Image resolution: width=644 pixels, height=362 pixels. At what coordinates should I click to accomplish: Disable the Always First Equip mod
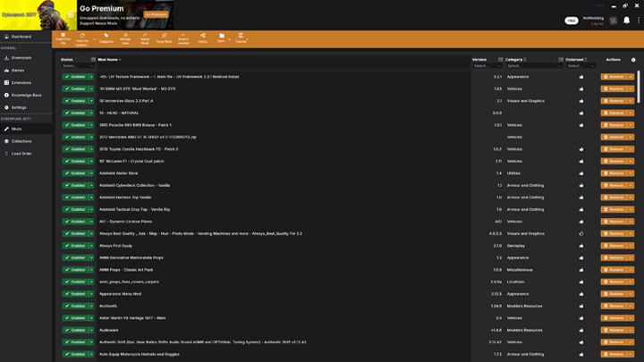[75, 246]
